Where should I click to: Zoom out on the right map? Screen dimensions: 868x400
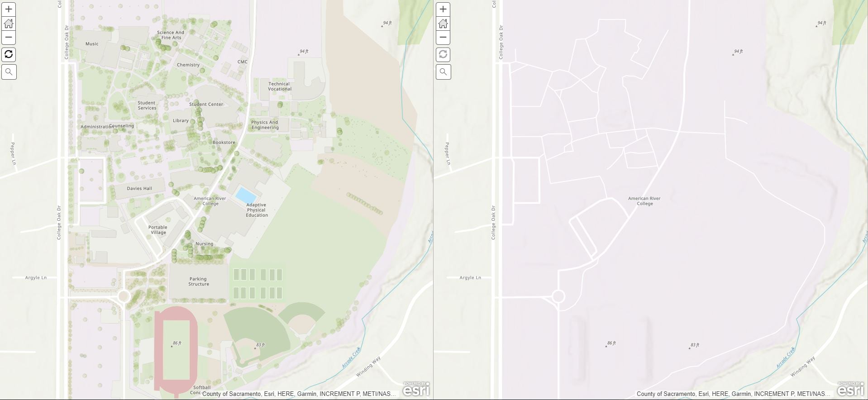443,37
